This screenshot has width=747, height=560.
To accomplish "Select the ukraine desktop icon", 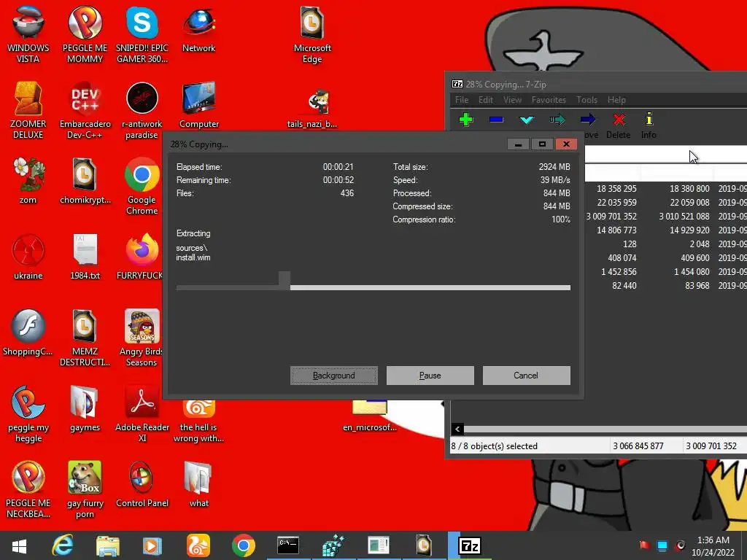I will coord(28,257).
